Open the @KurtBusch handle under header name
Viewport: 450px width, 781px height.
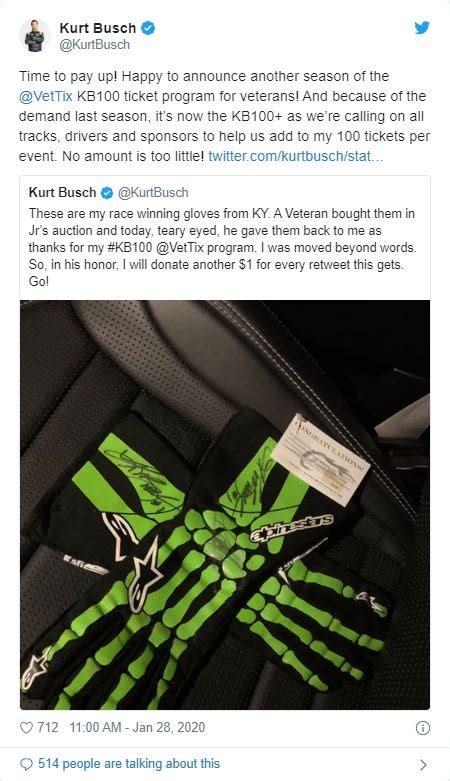(x=95, y=44)
